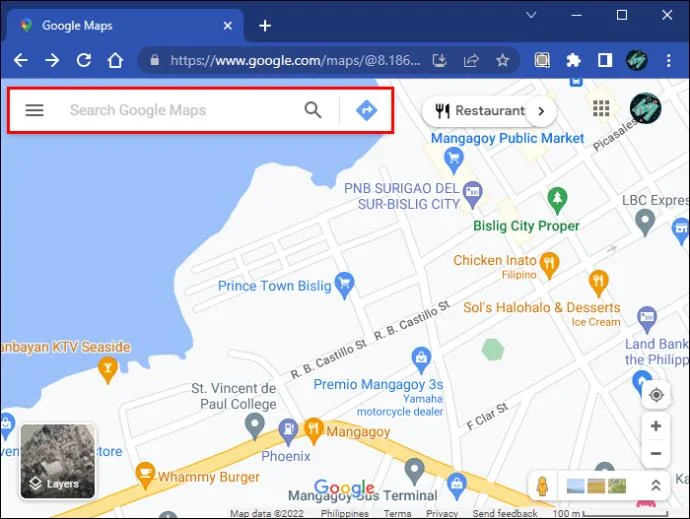Image resolution: width=690 pixels, height=519 pixels.
Task: Open Directions with the blue arrow icon
Action: coord(367,110)
